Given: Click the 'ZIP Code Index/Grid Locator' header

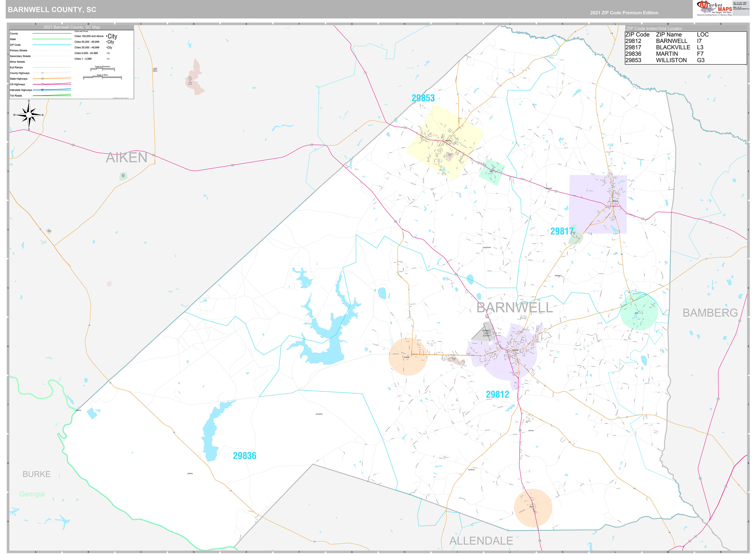Looking at the screenshot, I should tap(654, 29).
